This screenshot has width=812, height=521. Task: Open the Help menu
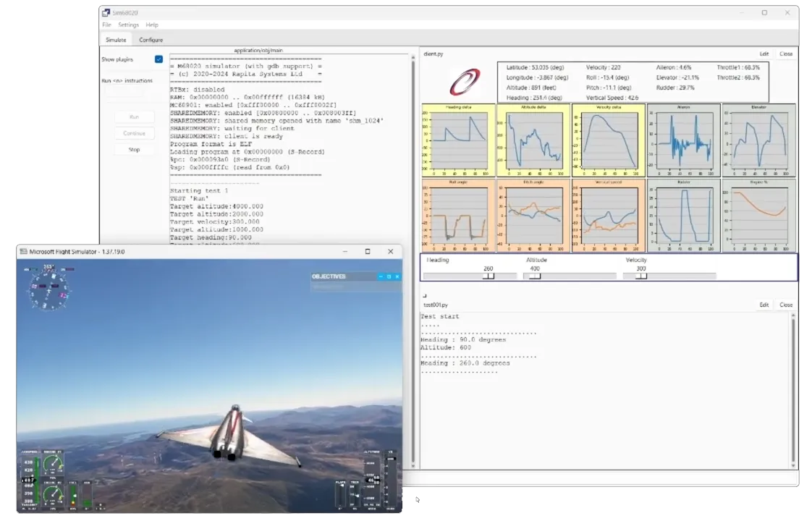pyautogui.click(x=152, y=25)
